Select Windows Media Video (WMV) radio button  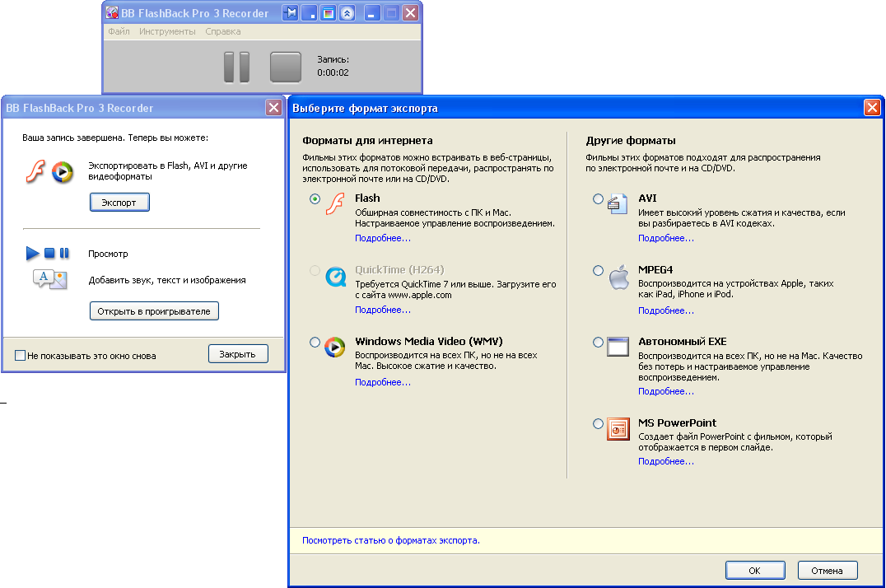pyautogui.click(x=315, y=342)
